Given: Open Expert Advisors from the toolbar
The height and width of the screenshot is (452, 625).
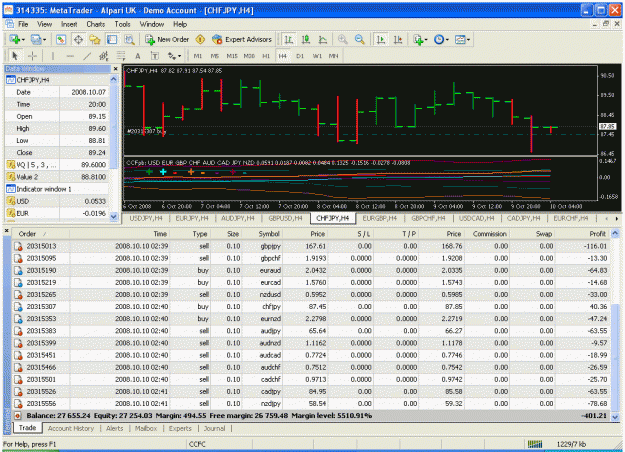Looking at the screenshot, I should [x=242, y=39].
